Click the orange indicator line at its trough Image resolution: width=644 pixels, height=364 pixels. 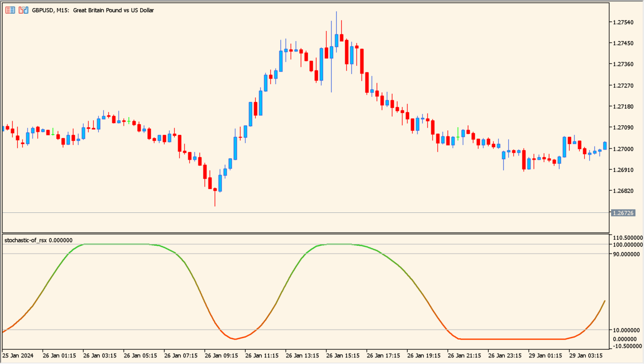[x=235, y=339]
